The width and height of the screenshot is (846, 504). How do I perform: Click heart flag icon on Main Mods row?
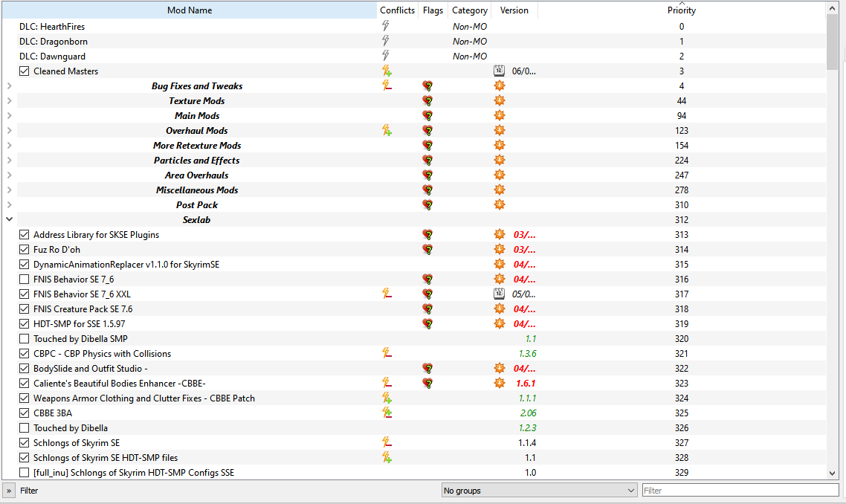click(427, 115)
